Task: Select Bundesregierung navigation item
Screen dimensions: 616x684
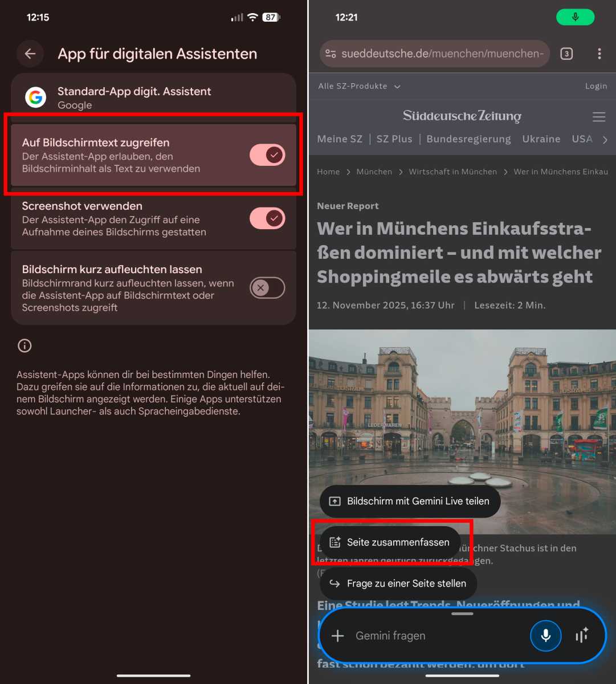Action: [x=468, y=139]
